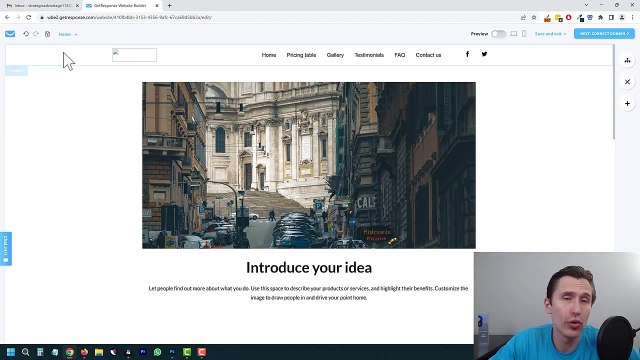Screen dimensions: 640x360
Task: Open Firefox from the taskbar
Action: click(x=84, y=352)
